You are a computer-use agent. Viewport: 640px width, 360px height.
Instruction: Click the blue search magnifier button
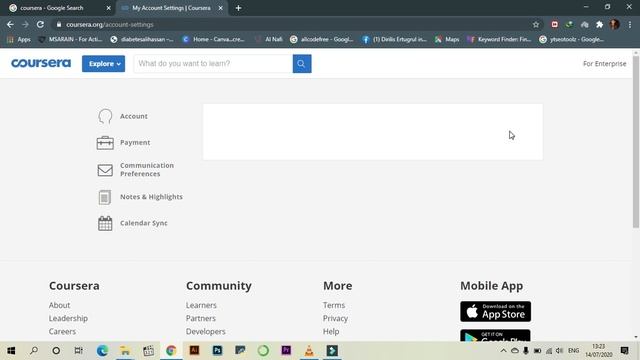point(302,64)
